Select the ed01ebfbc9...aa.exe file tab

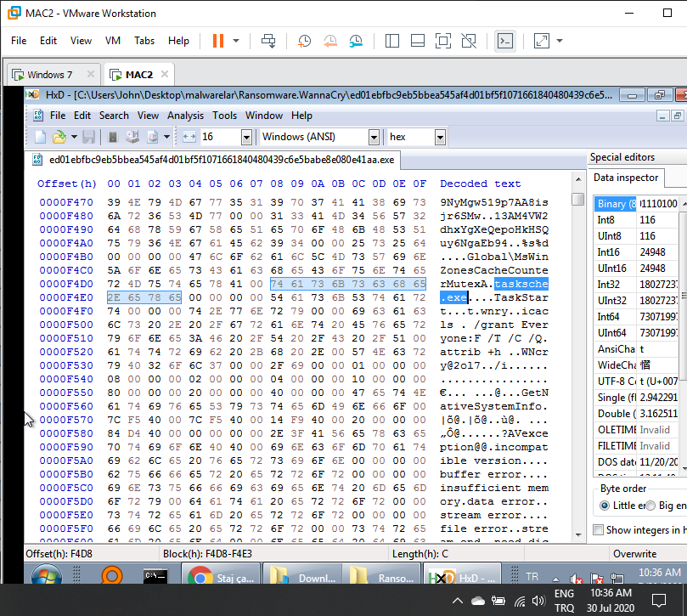214,160
